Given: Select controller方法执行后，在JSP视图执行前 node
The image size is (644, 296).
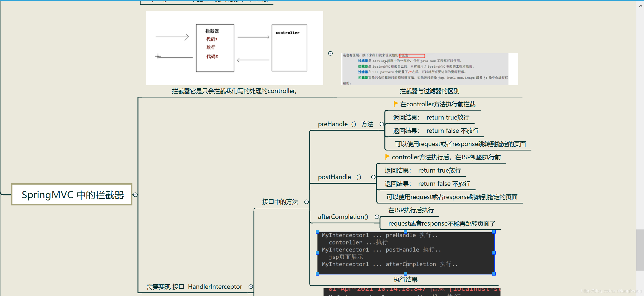Looking at the screenshot, I should click(446, 157).
